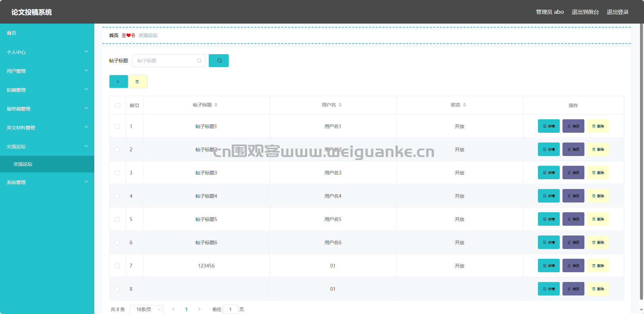
Task: Delete row 帖子标题6
Action: (x=598, y=242)
